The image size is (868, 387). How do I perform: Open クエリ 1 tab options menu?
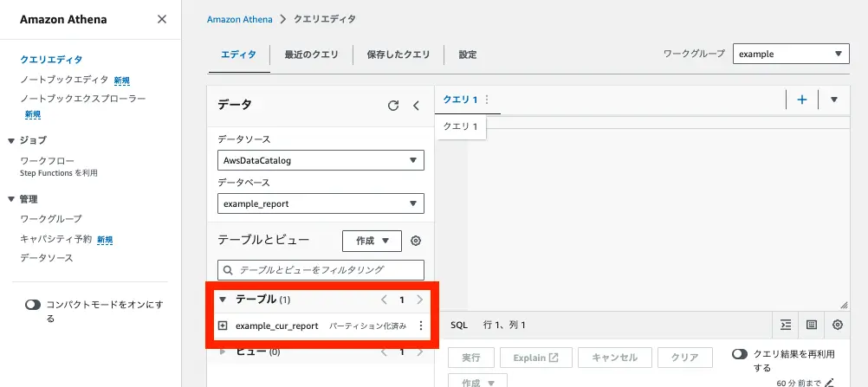487,100
